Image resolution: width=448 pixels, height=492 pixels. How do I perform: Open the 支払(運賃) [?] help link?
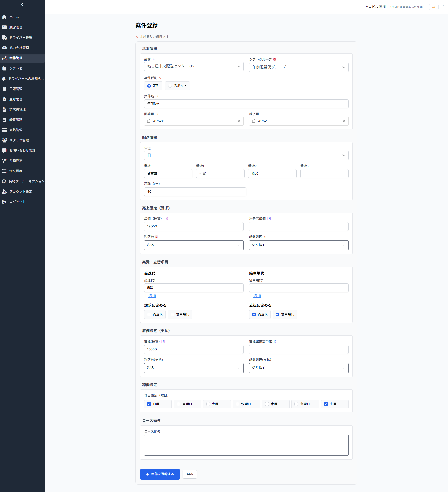163,342
